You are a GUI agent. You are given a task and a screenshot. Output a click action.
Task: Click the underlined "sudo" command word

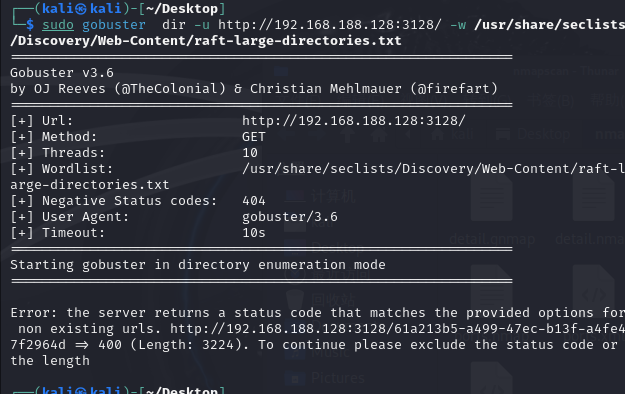tap(58, 25)
